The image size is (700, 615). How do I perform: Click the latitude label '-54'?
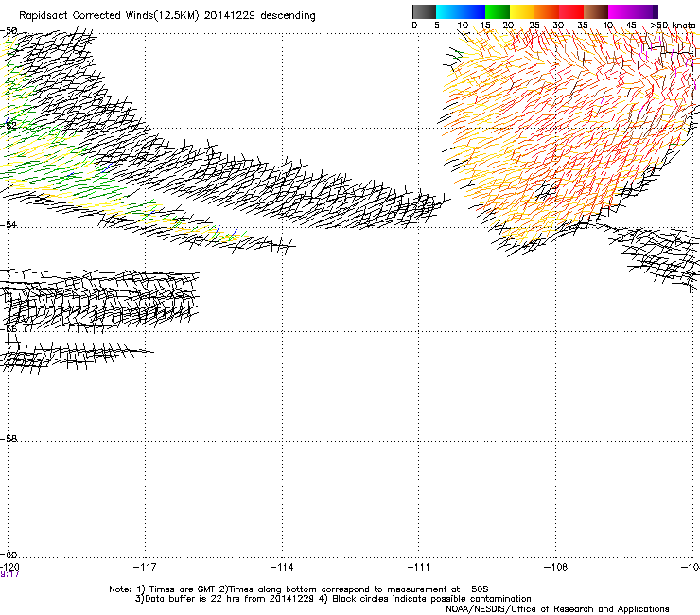[9, 224]
